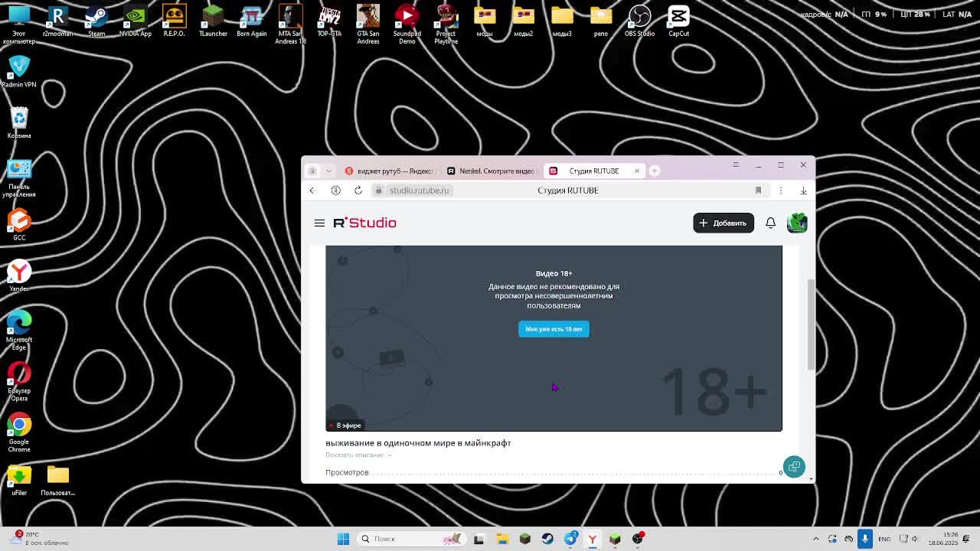Open the taskbar clock and date
This screenshot has height=551, width=980.
point(943,539)
